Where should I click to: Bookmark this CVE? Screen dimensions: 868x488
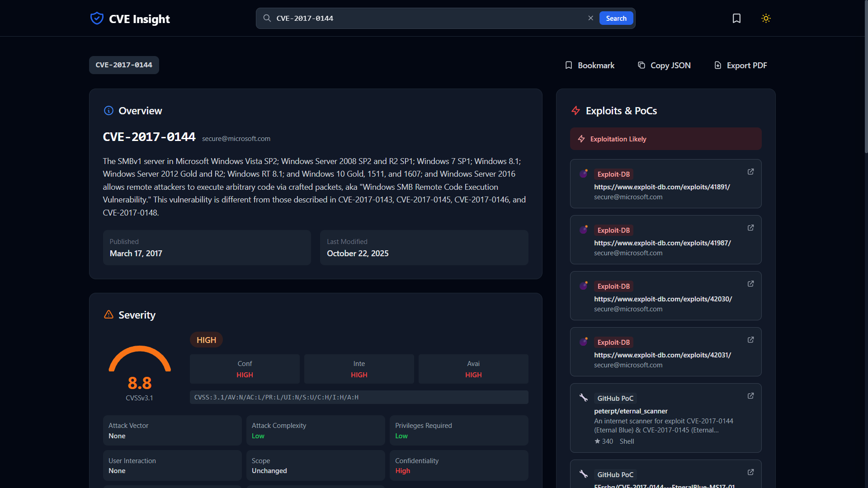(590, 65)
